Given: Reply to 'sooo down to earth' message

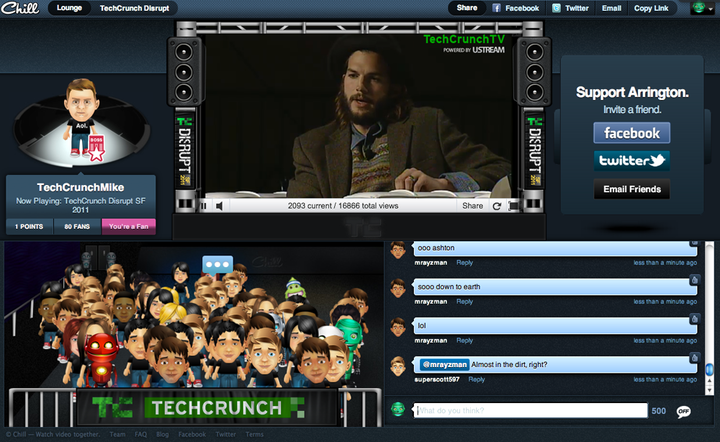Looking at the screenshot, I should point(464,302).
